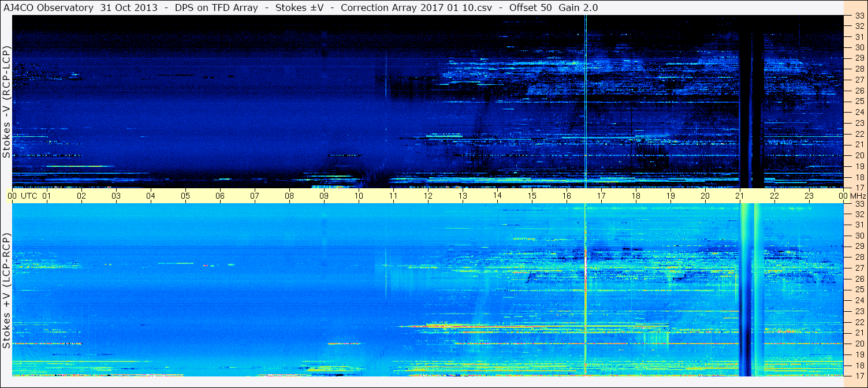868x388 pixels.
Task: Select the 16 hour marker on time axis
Action: tap(567, 196)
